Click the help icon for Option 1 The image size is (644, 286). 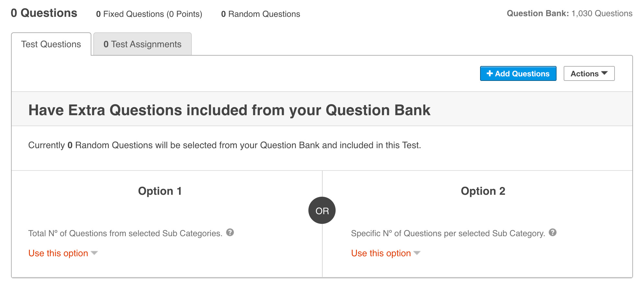coord(230,232)
